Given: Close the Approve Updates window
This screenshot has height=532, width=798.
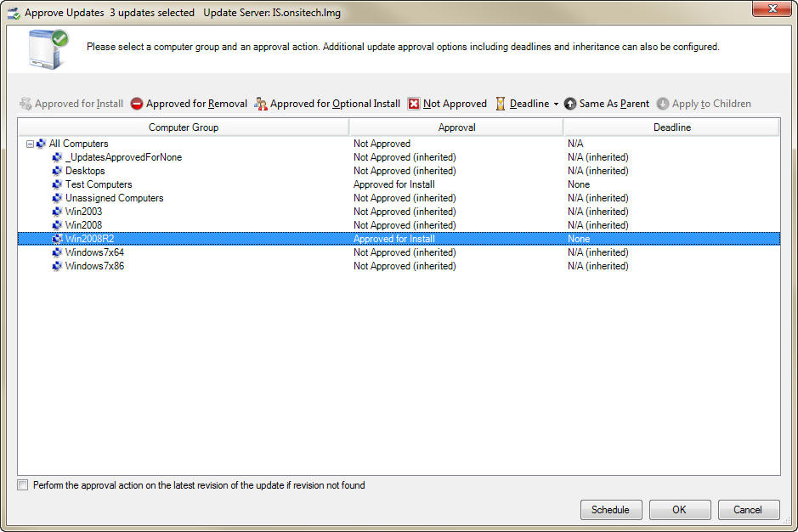Looking at the screenshot, I should [772, 8].
